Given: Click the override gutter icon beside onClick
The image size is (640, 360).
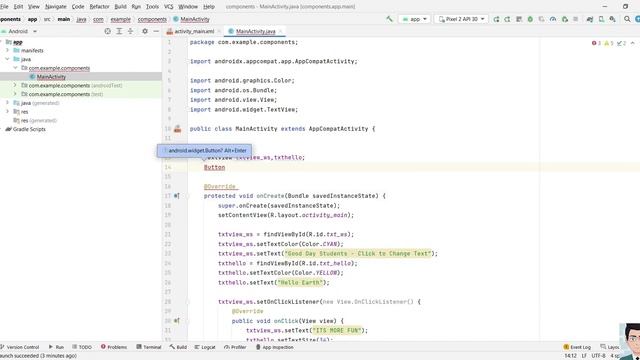Looking at the screenshot, I should pos(177,321).
